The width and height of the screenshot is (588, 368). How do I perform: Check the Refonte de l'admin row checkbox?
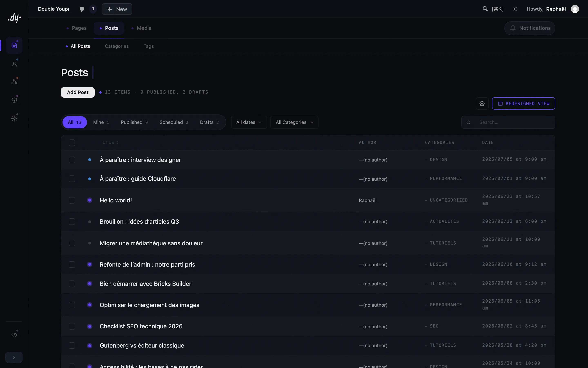pyautogui.click(x=72, y=265)
